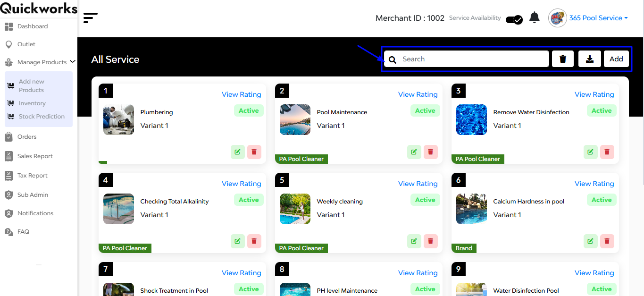Delete the Weekly cleaning service
The height and width of the screenshot is (296, 644).
pyautogui.click(x=431, y=241)
